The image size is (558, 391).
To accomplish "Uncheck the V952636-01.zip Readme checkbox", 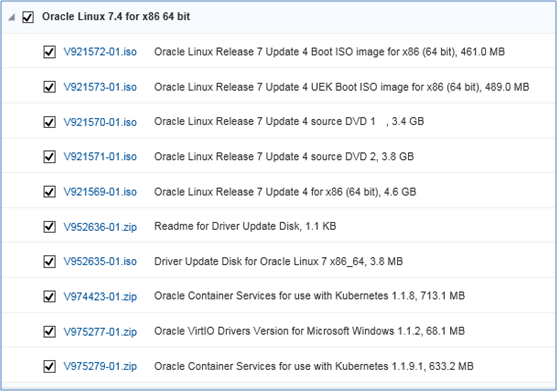I will pyautogui.click(x=49, y=227).
